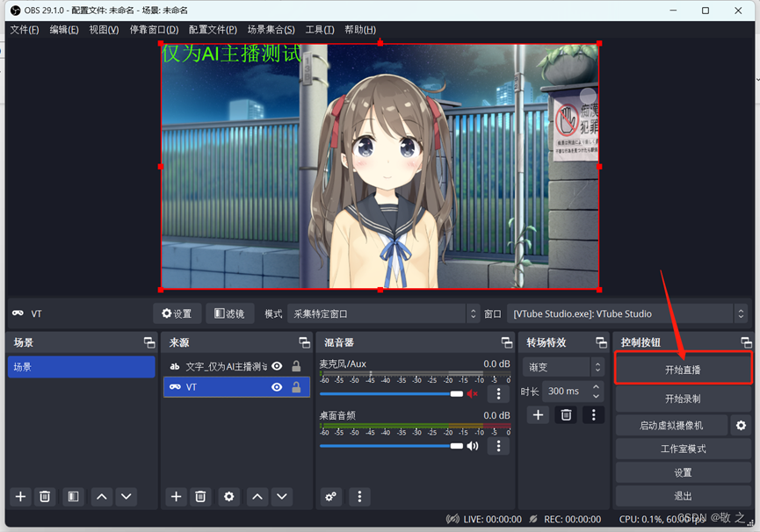Click the REC: 00:00:00 status text

[573, 520]
